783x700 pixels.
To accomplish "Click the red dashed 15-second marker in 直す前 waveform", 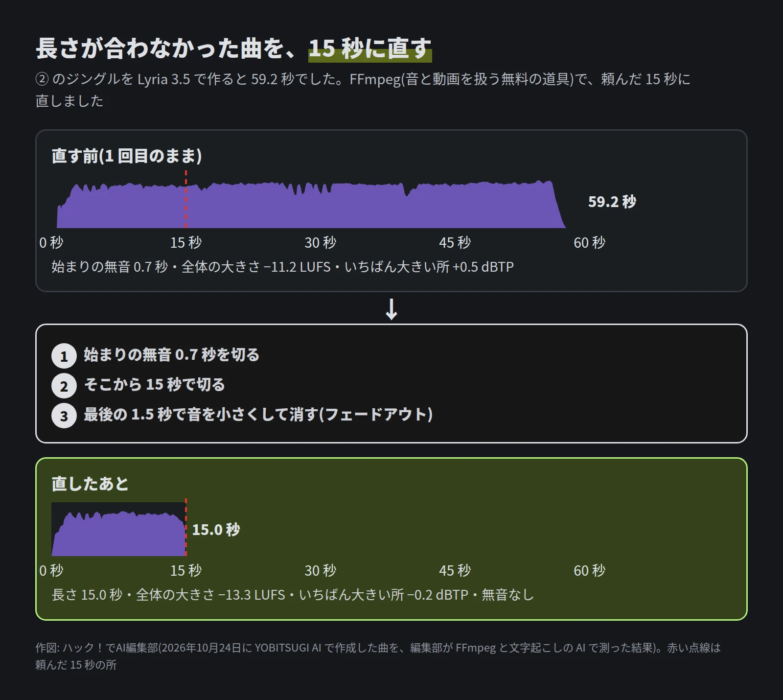I will pyautogui.click(x=186, y=199).
